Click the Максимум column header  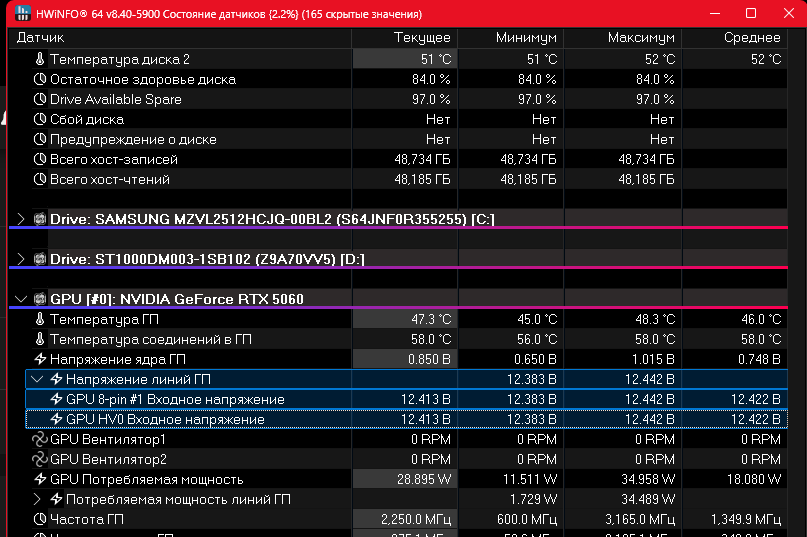pos(641,37)
